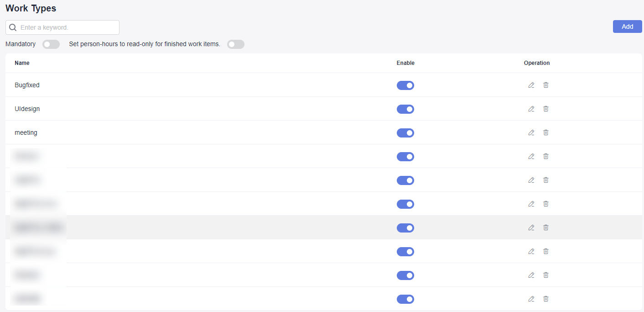Click the Name column header

pos(22,63)
